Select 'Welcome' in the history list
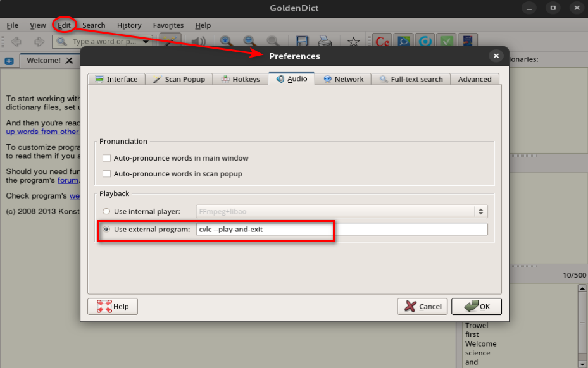 (481, 343)
